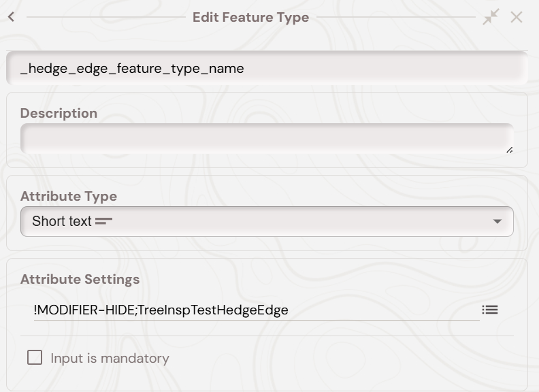Go back using the left chevron arrow
The height and width of the screenshot is (392, 539).
[x=11, y=17]
